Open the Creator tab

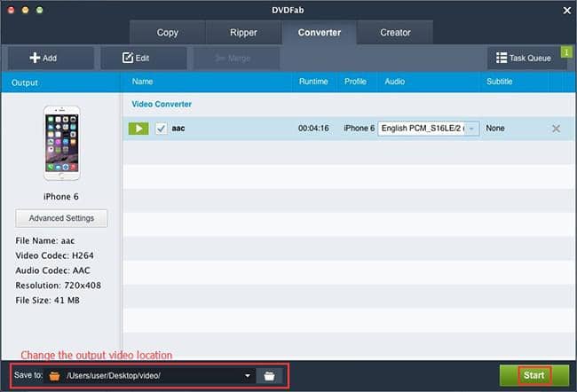tap(395, 33)
